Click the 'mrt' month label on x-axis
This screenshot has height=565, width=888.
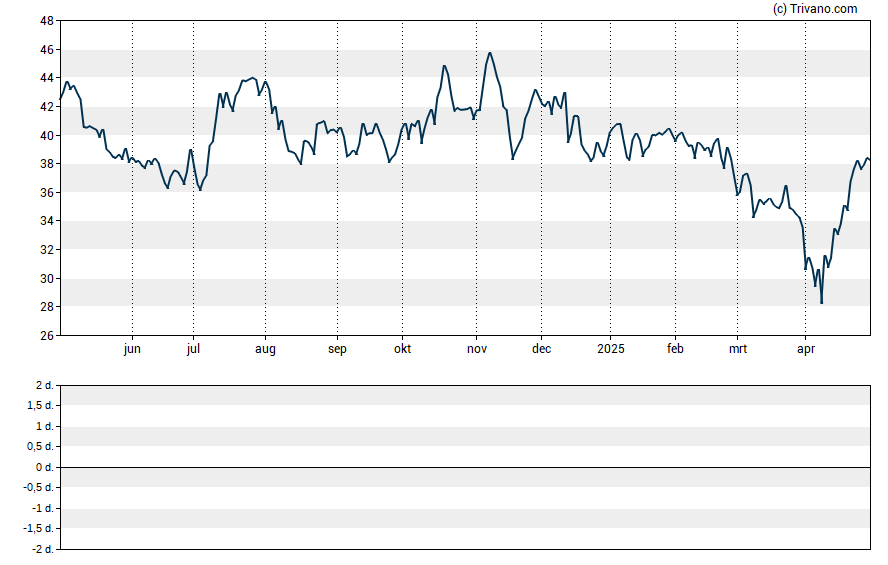[737, 349]
